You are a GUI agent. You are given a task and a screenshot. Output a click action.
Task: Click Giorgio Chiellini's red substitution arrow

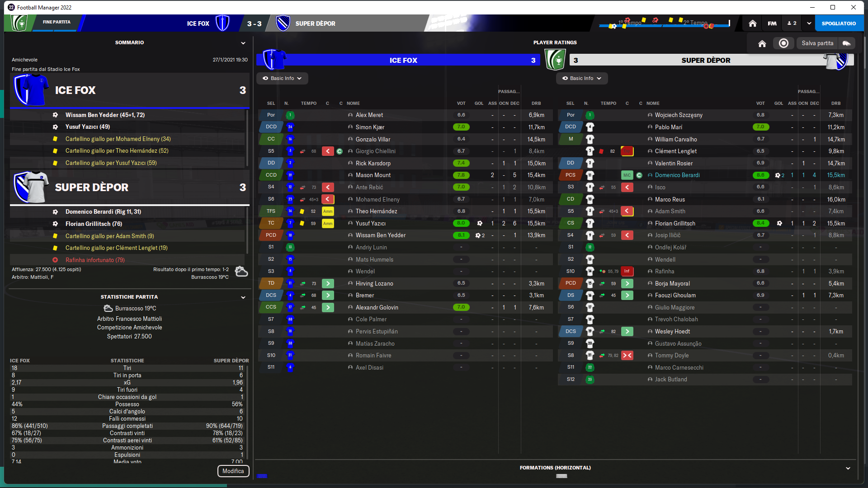(x=328, y=151)
